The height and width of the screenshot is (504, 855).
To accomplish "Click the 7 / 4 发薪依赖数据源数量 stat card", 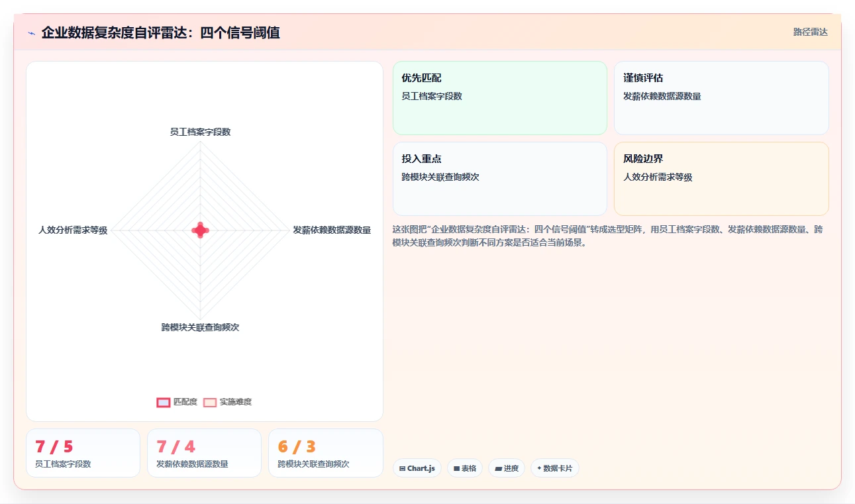I will (204, 453).
